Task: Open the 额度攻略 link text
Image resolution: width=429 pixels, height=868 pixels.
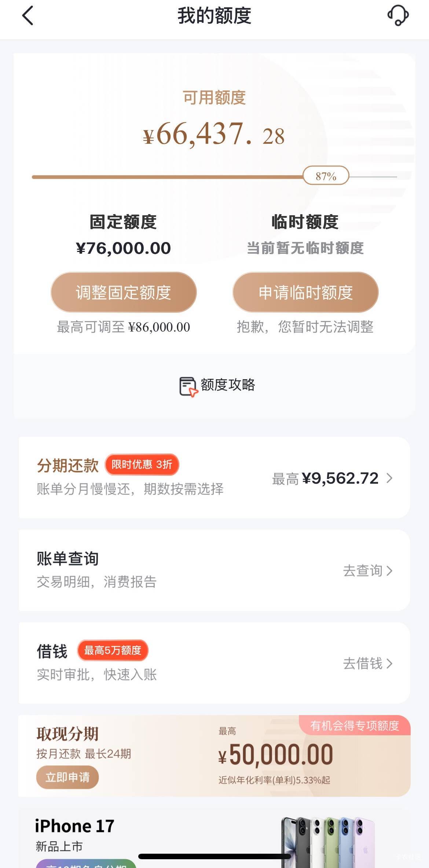Action: (x=228, y=385)
